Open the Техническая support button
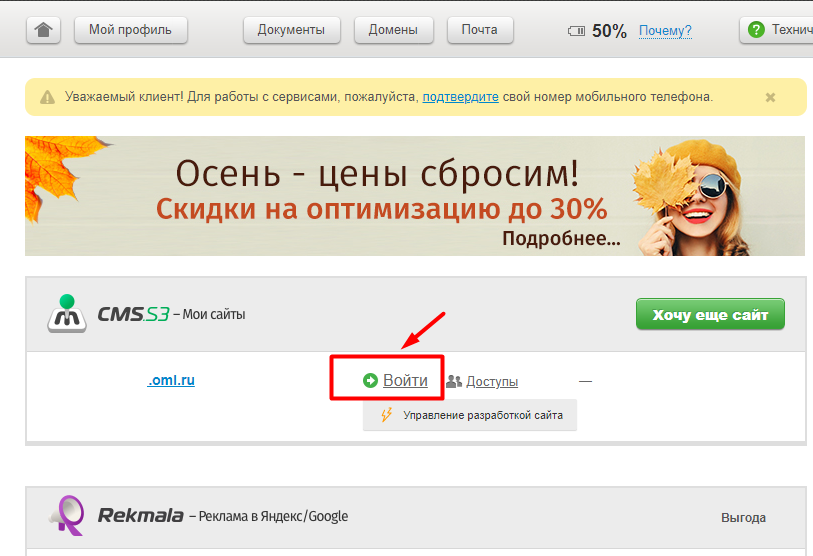Image resolution: width=813 pixels, height=556 pixels. [x=776, y=30]
